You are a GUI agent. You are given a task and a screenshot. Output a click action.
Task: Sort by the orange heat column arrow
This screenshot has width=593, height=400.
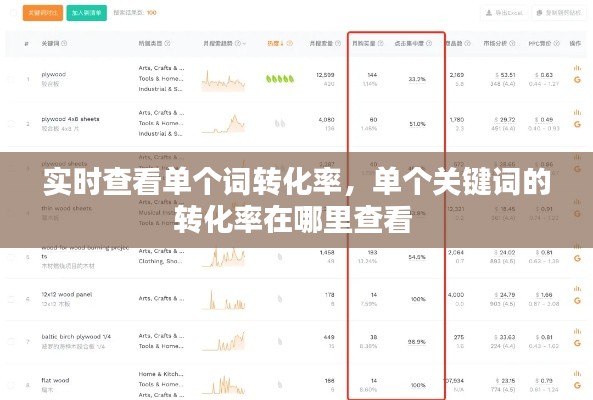pyautogui.click(x=282, y=43)
